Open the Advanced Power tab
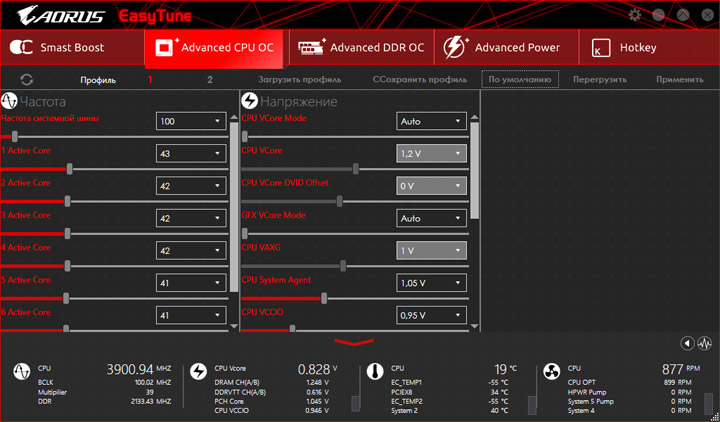 point(506,48)
